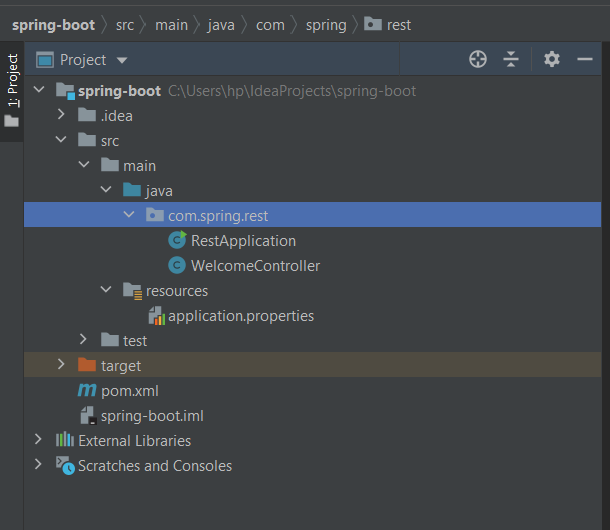
Task: Collapse the src folder
Action: pyautogui.click(x=61, y=139)
